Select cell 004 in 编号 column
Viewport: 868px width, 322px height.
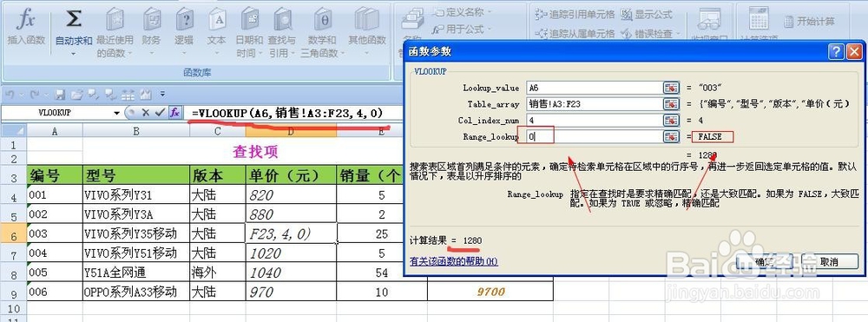tap(54, 253)
